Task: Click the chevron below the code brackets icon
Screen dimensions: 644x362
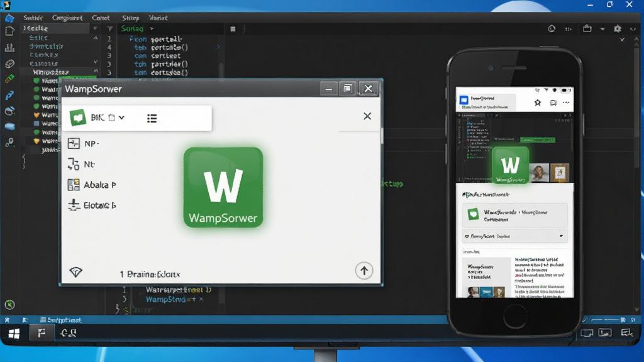Action: pos(622,40)
